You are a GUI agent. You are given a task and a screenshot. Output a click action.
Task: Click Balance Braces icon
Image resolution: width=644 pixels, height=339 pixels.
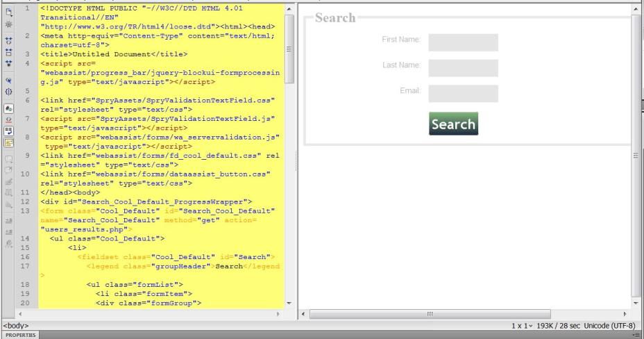(x=8, y=92)
